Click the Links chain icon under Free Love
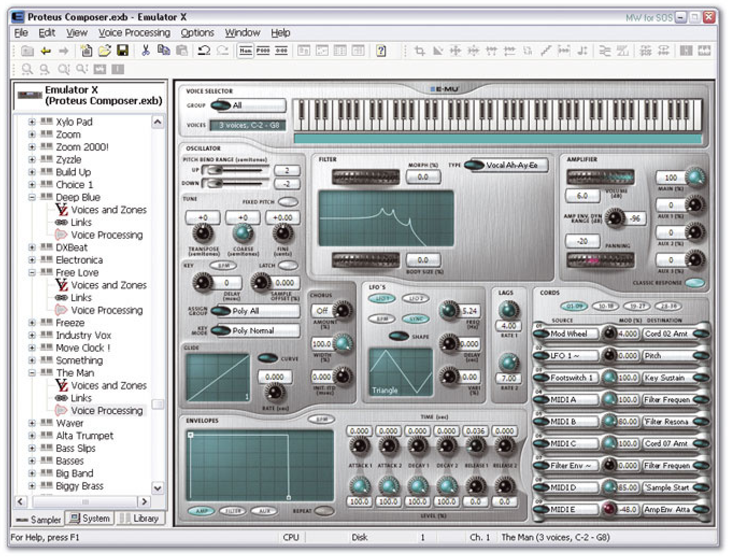The height and width of the screenshot is (560, 740). [x=61, y=297]
